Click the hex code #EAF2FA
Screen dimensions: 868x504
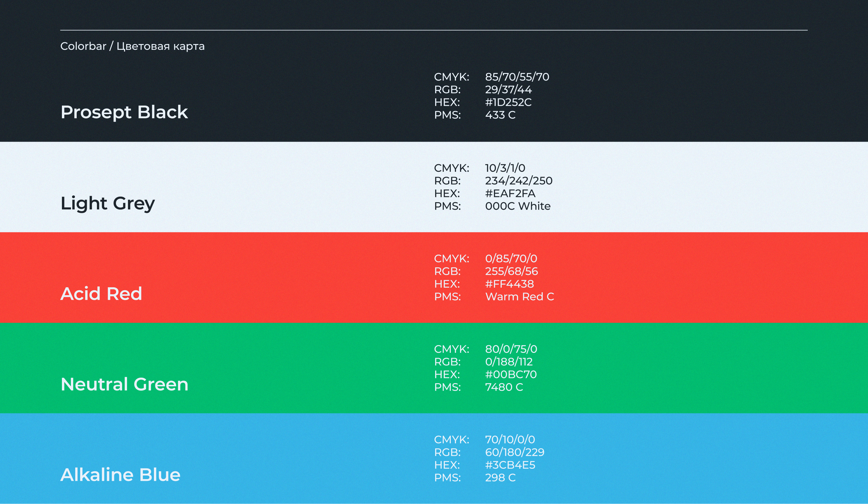tap(510, 193)
